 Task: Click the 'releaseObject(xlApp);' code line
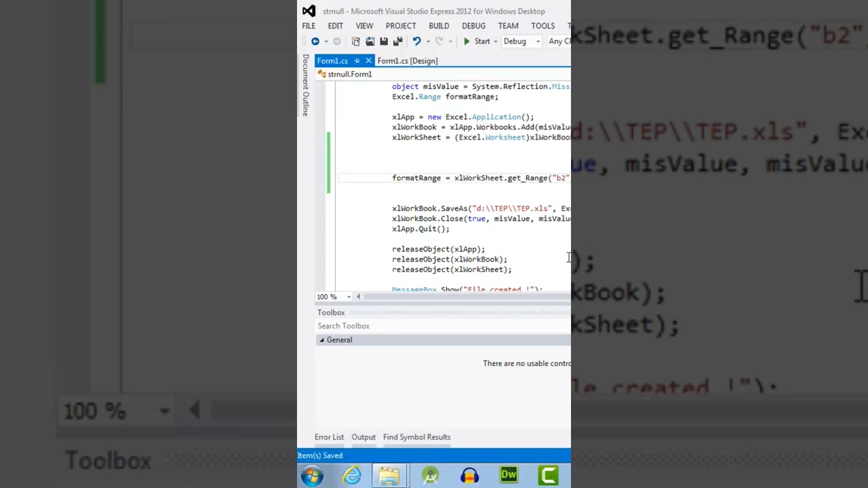click(x=438, y=249)
